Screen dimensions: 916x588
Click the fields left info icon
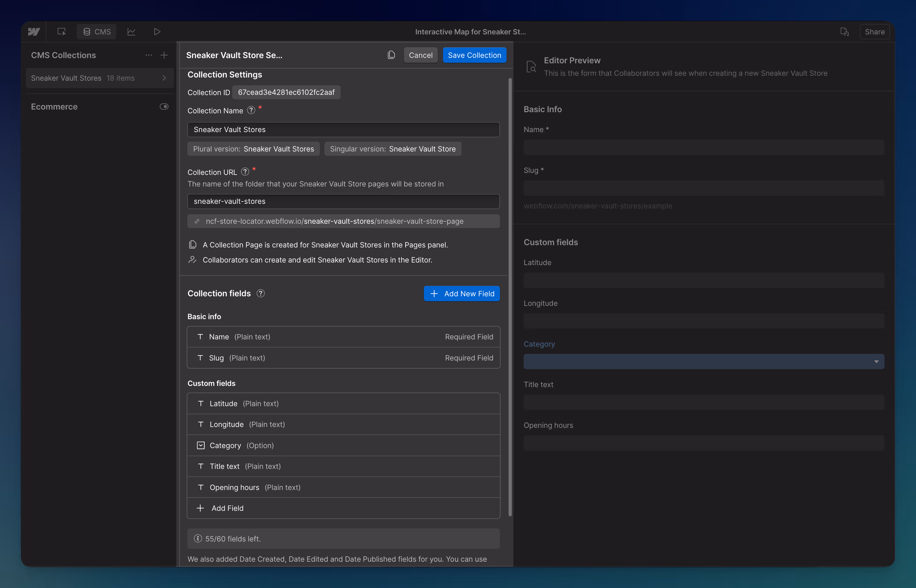coord(198,538)
